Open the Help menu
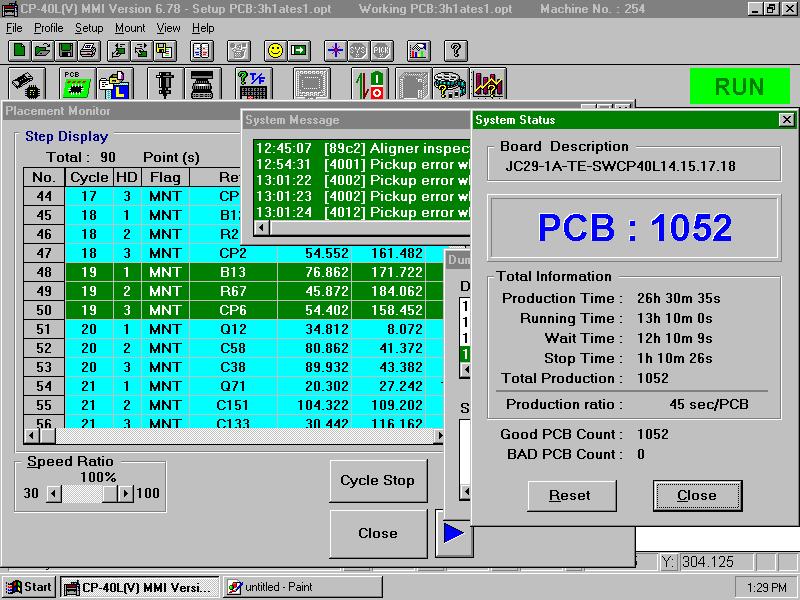Viewport: 800px width, 600px height. coord(203,28)
